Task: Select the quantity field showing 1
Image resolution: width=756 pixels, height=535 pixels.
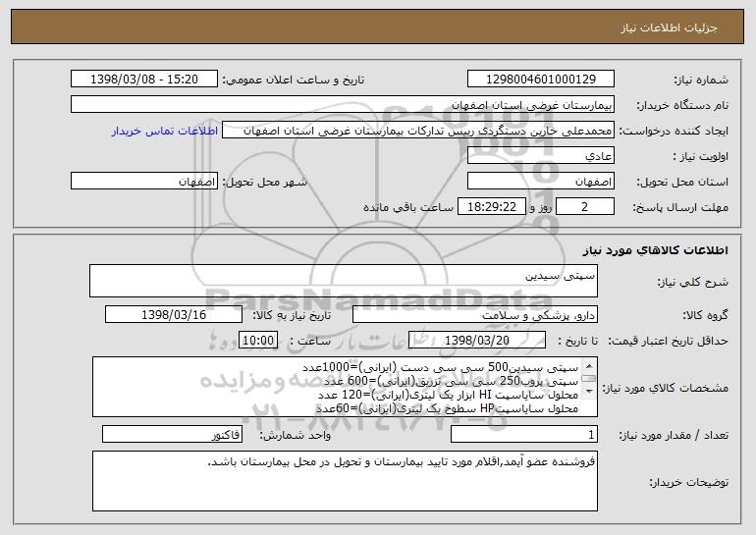Action: tap(524, 435)
